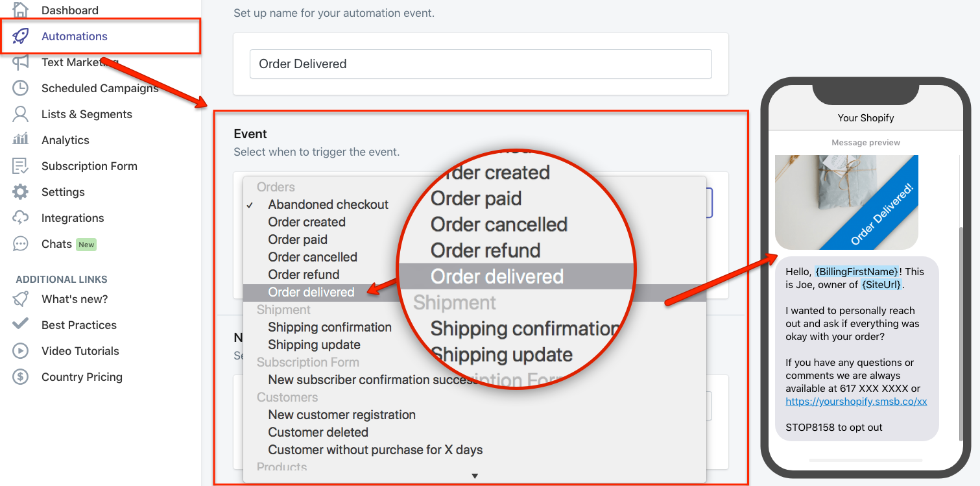
Task: Open Chats via the speech bubble icon
Action: 21,243
